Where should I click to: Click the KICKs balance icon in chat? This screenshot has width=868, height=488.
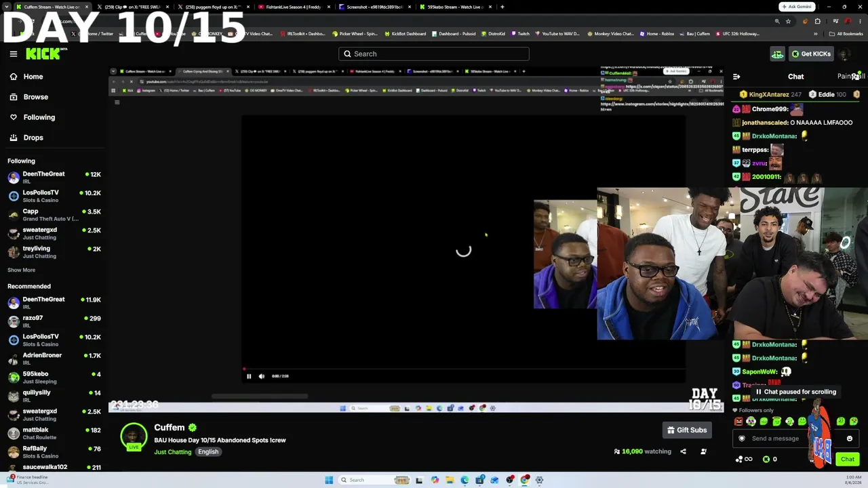click(x=766, y=460)
